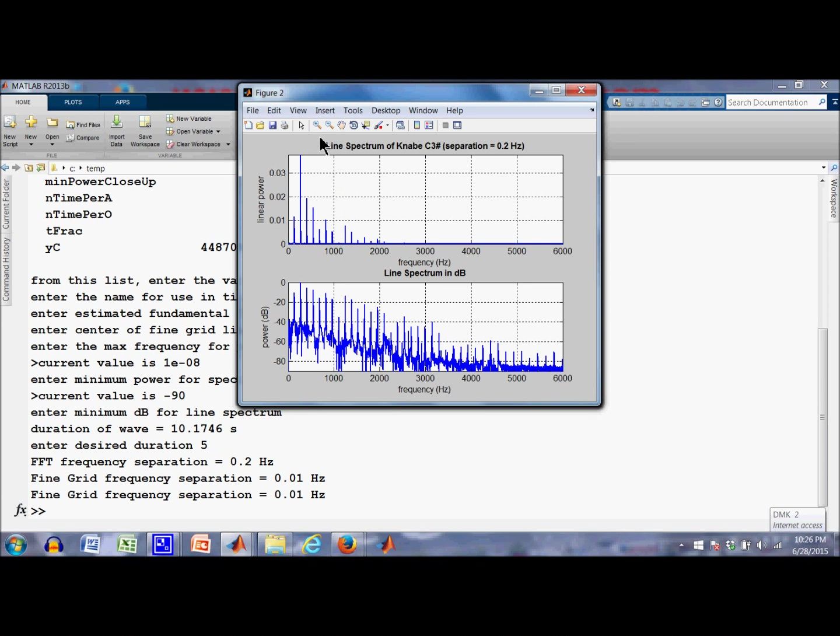Viewport: 840px width, 636px height.
Task: Hide plot tools in Figure 2
Action: point(445,125)
